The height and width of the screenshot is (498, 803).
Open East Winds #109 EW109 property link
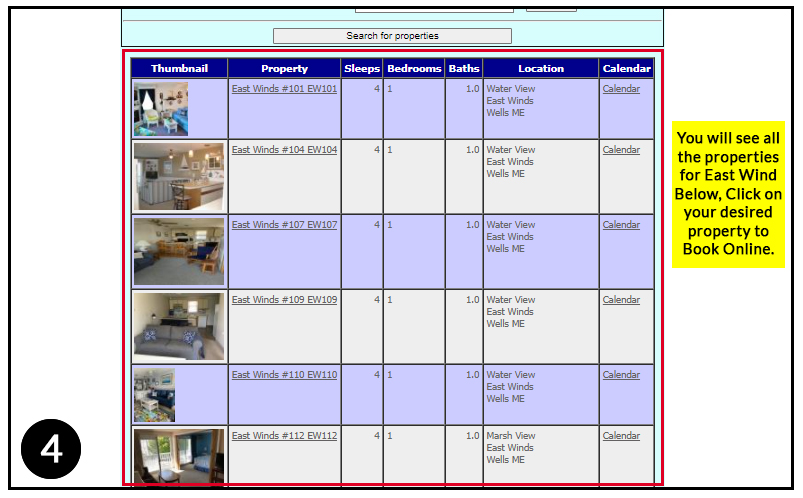(284, 300)
